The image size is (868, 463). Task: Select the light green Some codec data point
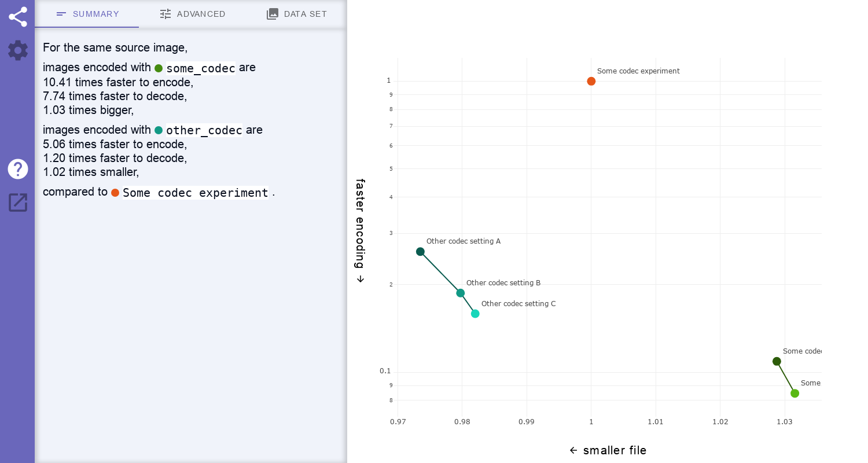[795, 394]
